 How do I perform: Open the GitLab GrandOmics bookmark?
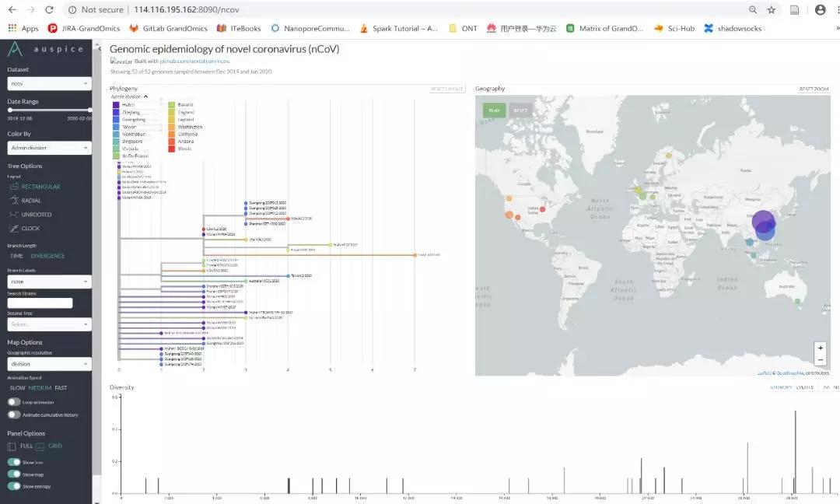coord(168,28)
